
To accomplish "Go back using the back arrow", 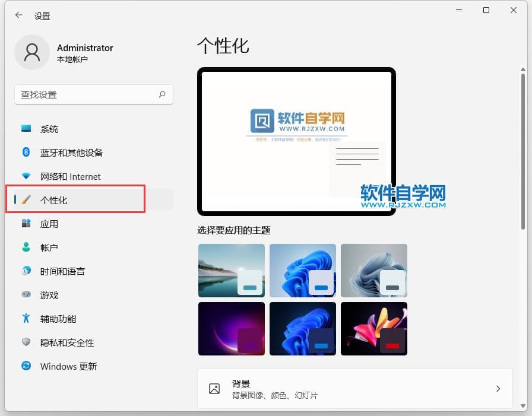I will coord(19,15).
